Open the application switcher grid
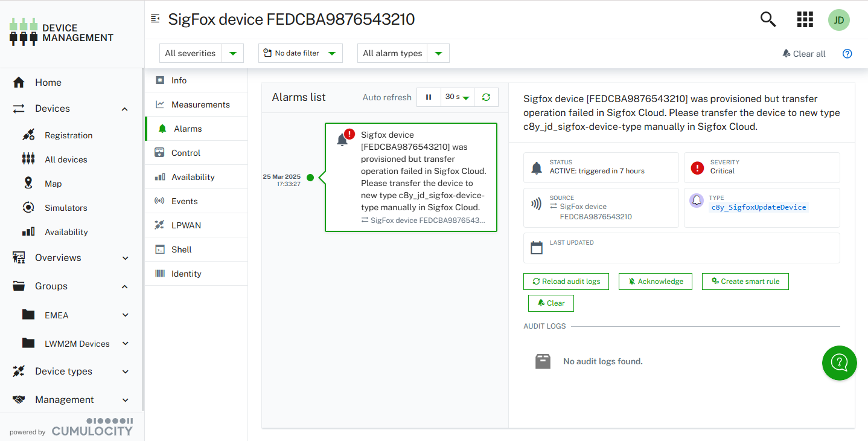This screenshot has height=441, width=868. [x=805, y=19]
